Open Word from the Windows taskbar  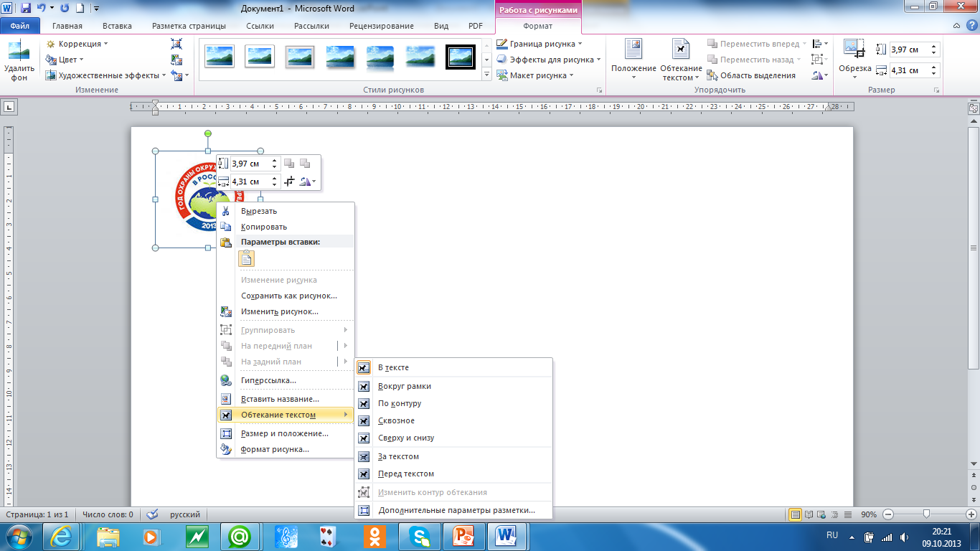[x=507, y=535]
